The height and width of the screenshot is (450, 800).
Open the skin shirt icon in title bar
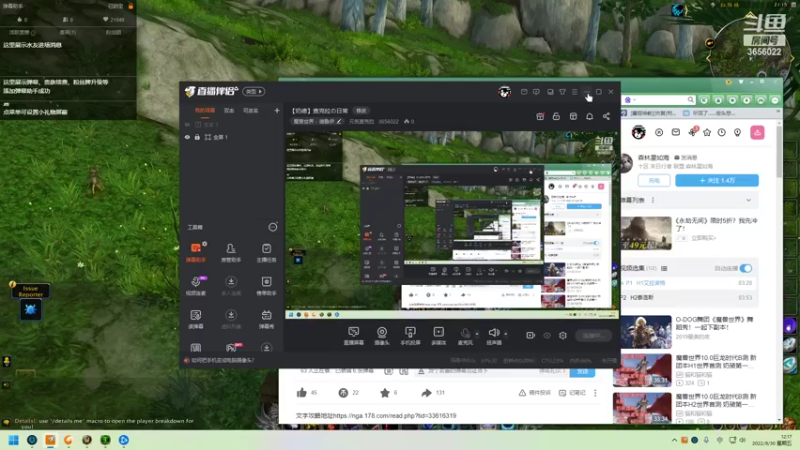562,92
